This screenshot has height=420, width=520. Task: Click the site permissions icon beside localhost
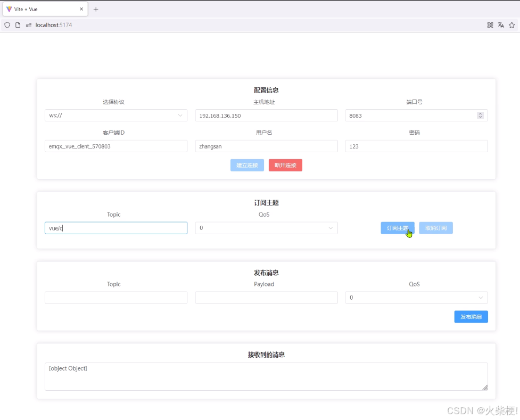coord(29,25)
